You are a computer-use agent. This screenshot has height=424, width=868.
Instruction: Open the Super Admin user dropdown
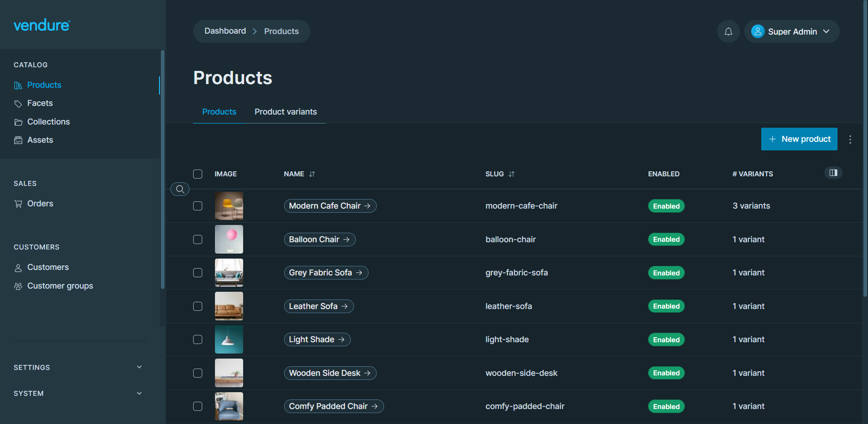point(791,31)
